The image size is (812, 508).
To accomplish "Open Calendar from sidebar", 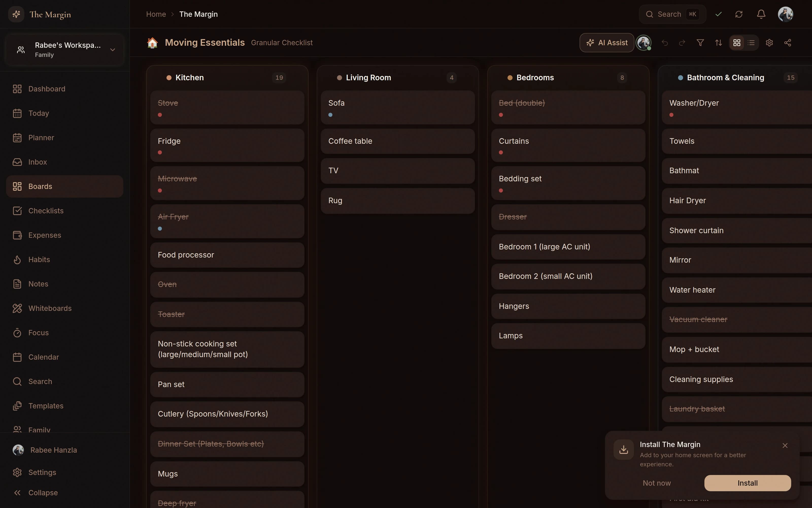I will (64, 357).
